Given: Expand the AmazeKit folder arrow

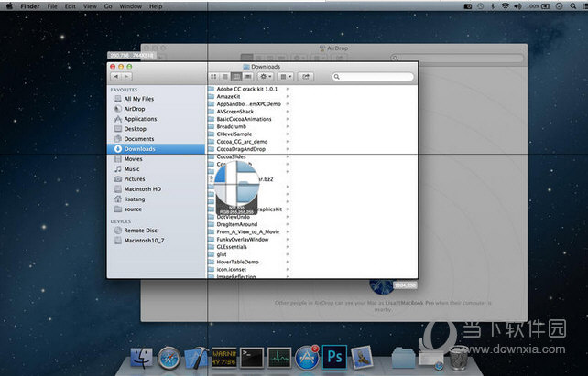Looking at the screenshot, I should (288, 97).
